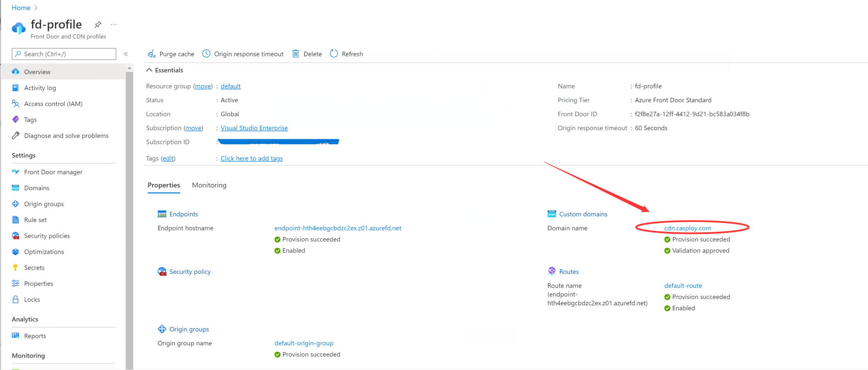Image resolution: width=868 pixels, height=370 pixels.
Task: Pin fd-profile to dashboard
Action: [97, 25]
